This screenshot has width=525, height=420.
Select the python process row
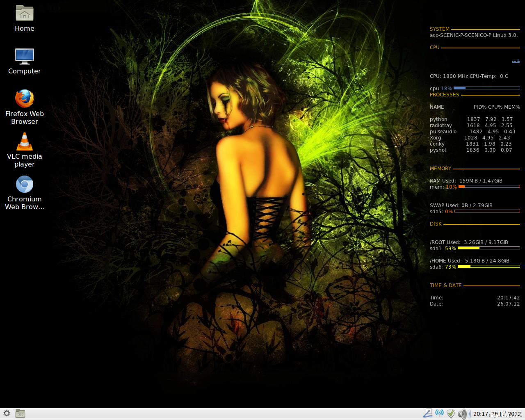coord(472,119)
